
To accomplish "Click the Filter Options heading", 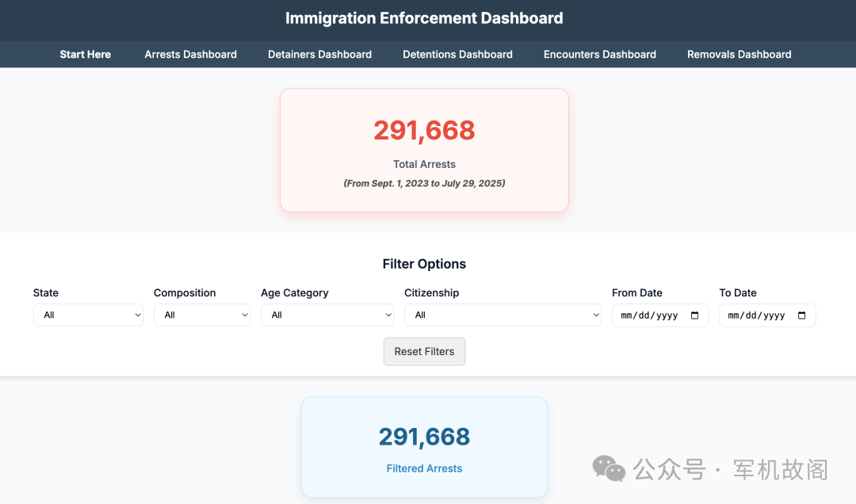I will click(424, 264).
